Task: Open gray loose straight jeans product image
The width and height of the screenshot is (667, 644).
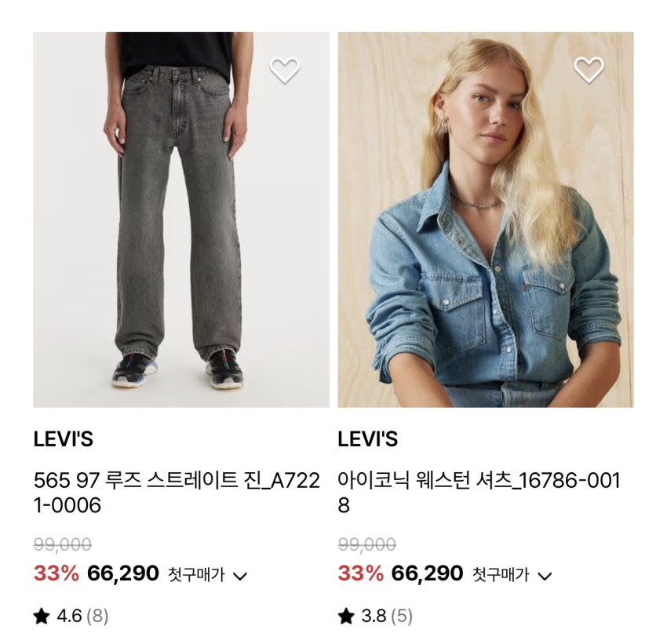Action: 181,220
